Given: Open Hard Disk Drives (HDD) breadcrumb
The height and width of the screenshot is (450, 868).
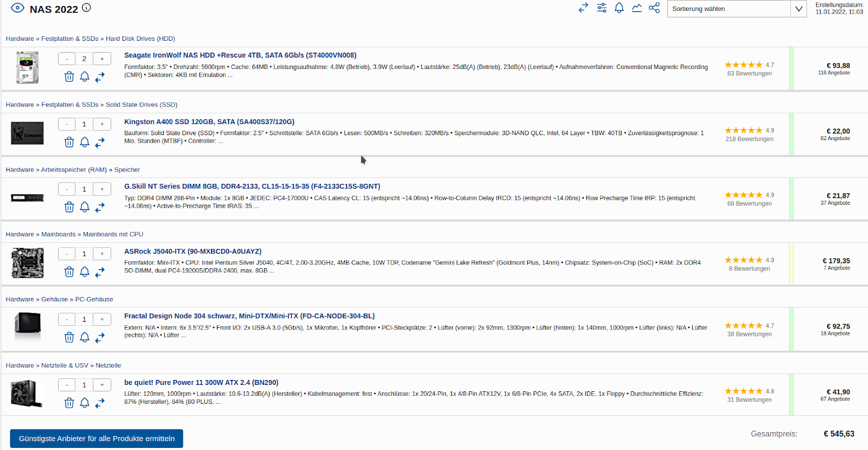Looking at the screenshot, I should (141, 39).
